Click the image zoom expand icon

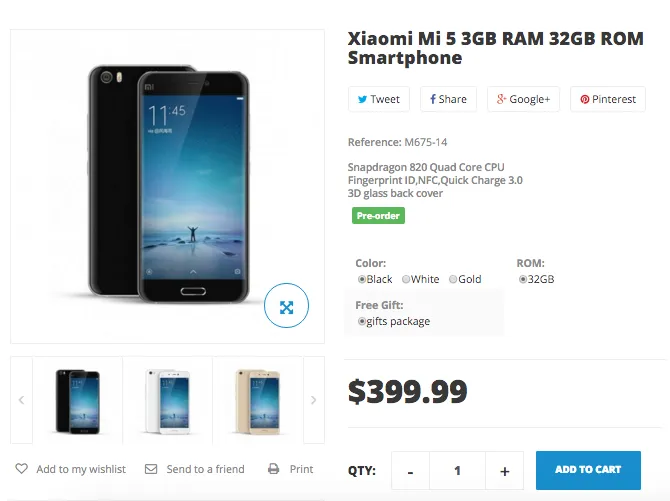(287, 307)
